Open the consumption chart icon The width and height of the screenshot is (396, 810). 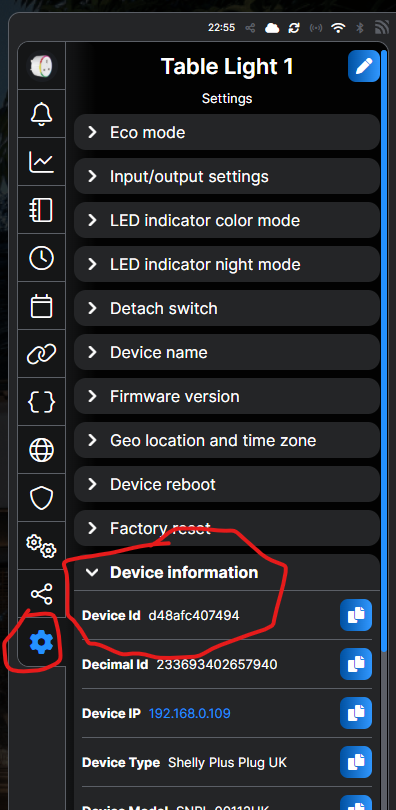(x=41, y=162)
